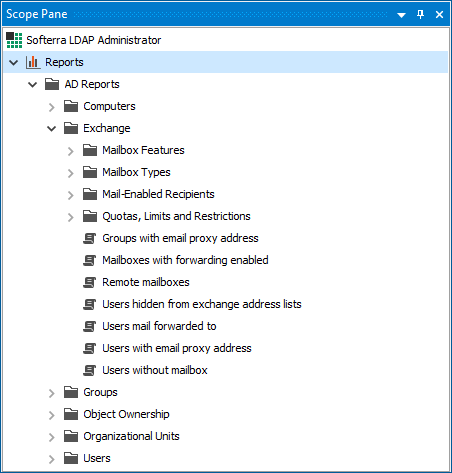Click the Groups folder icon
Viewport: 452px width, 473px height.
71,392
